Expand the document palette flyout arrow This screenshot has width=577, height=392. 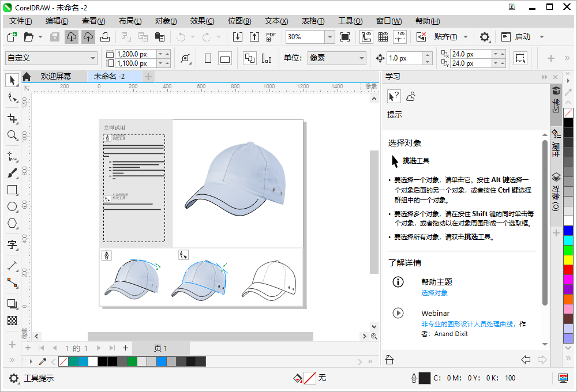[x=31, y=361]
